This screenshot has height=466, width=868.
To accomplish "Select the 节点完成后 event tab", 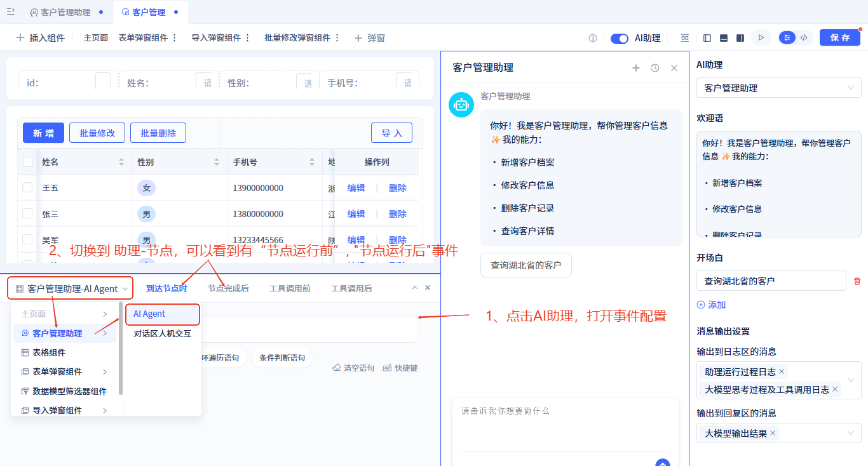I will (x=228, y=288).
